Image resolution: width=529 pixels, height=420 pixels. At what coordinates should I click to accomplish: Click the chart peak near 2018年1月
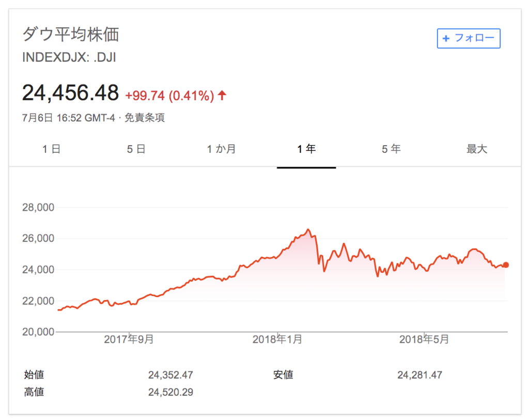(308, 230)
